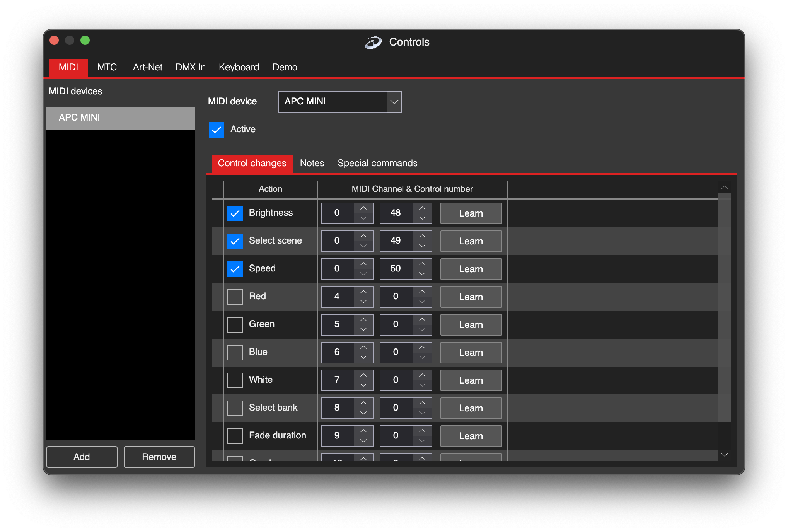Decrease Brightness control number with down arrow
This screenshot has height=532, width=788.
pos(422,218)
